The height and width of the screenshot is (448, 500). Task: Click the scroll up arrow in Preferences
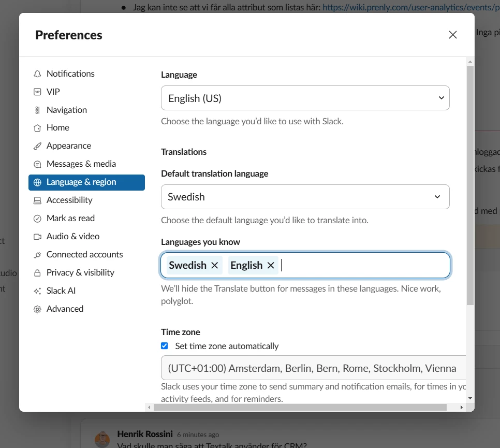tap(470, 62)
